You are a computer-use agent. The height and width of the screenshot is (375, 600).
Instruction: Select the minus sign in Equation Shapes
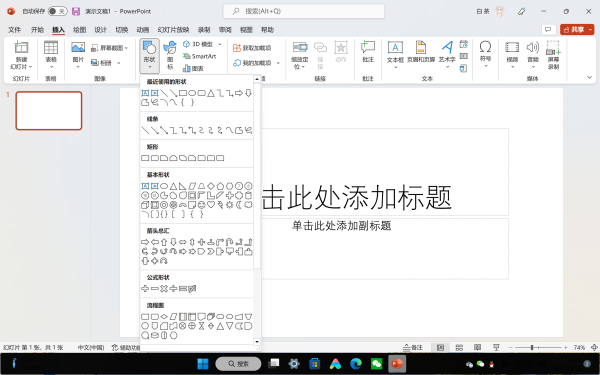click(x=155, y=289)
